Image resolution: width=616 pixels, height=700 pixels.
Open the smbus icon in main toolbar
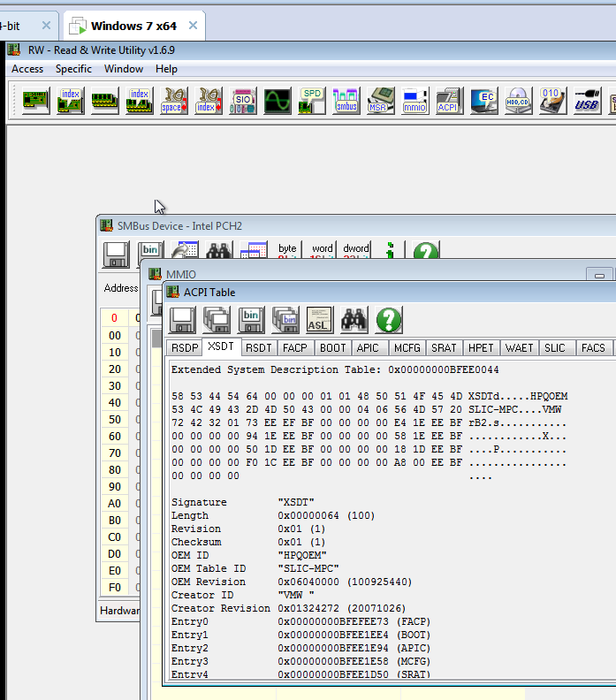(346, 101)
